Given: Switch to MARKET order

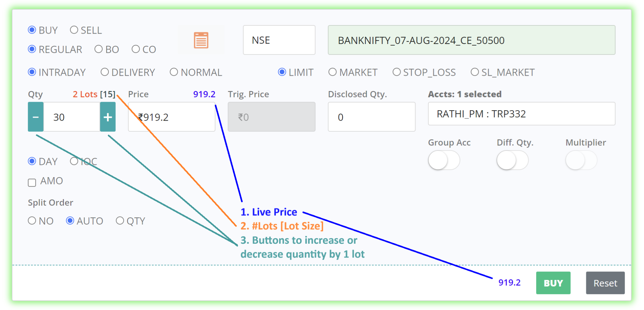Looking at the screenshot, I should tap(333, 72).
